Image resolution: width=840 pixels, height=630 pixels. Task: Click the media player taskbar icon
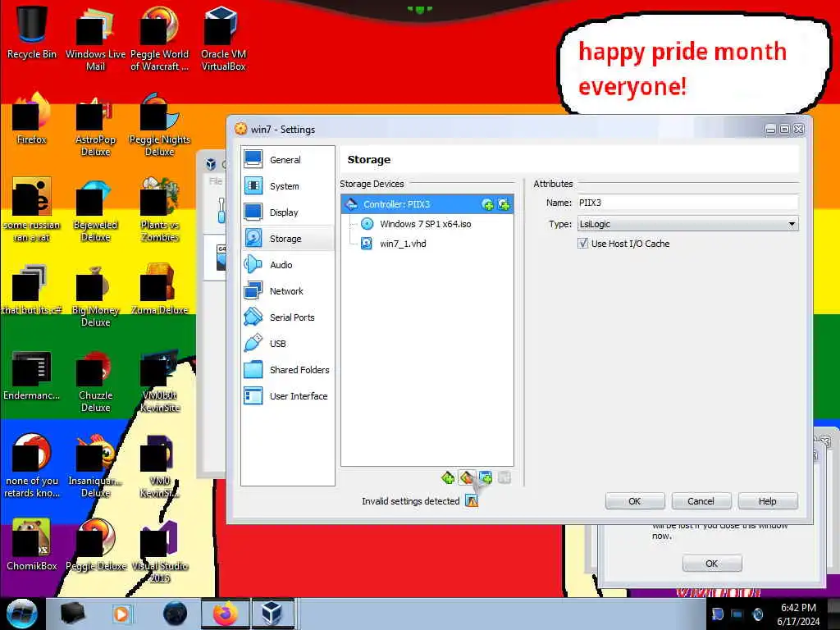pyautogui.click(x=121, y=614)
